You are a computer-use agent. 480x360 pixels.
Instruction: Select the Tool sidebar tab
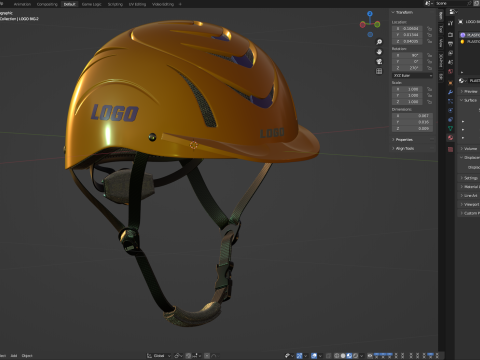coord(441,29)
